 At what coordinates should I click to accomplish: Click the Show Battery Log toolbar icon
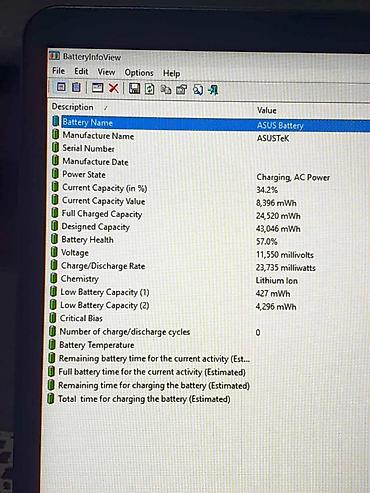[76, 87]
